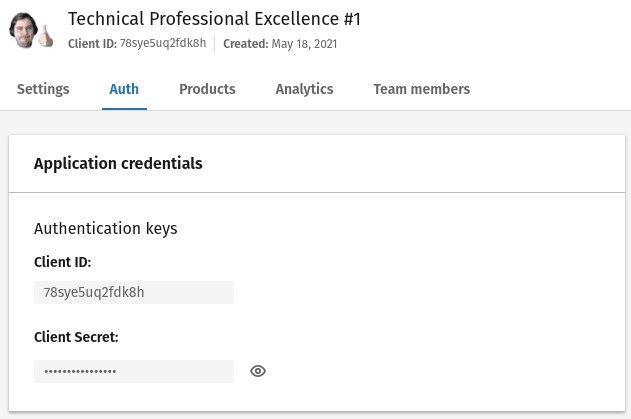
Task: Click the Technical Professional Excellence #1 title
Action: coord(214,19)
